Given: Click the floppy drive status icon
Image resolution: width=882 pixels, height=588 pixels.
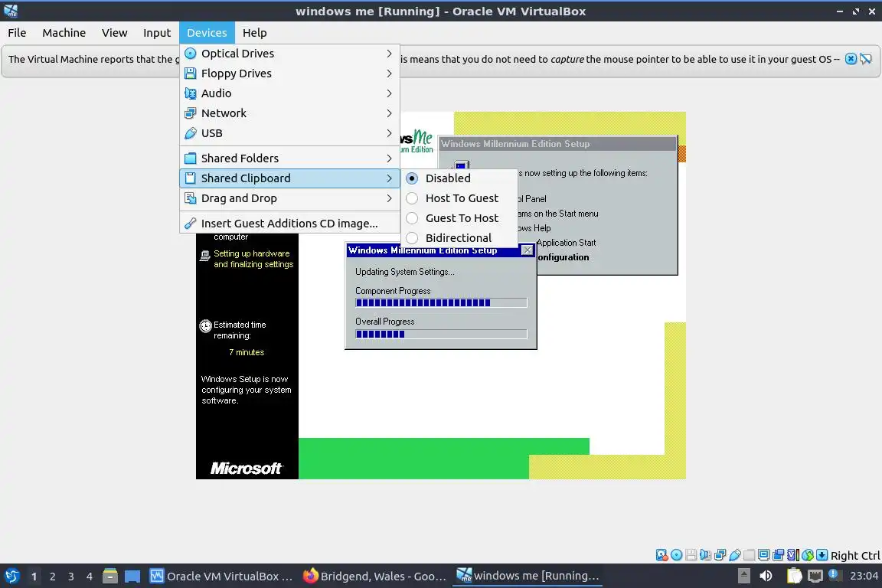Looking at the screenshot, I should [x=691, y=555].
